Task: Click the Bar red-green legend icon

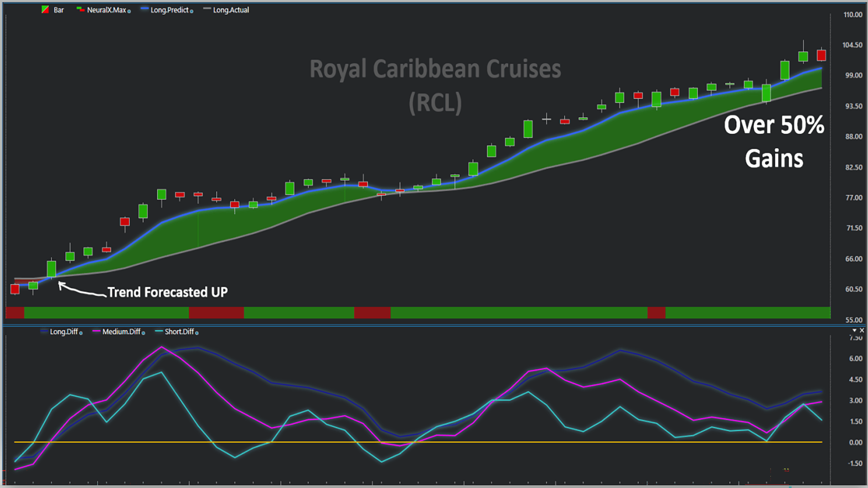Action: [x=45, y=9]
